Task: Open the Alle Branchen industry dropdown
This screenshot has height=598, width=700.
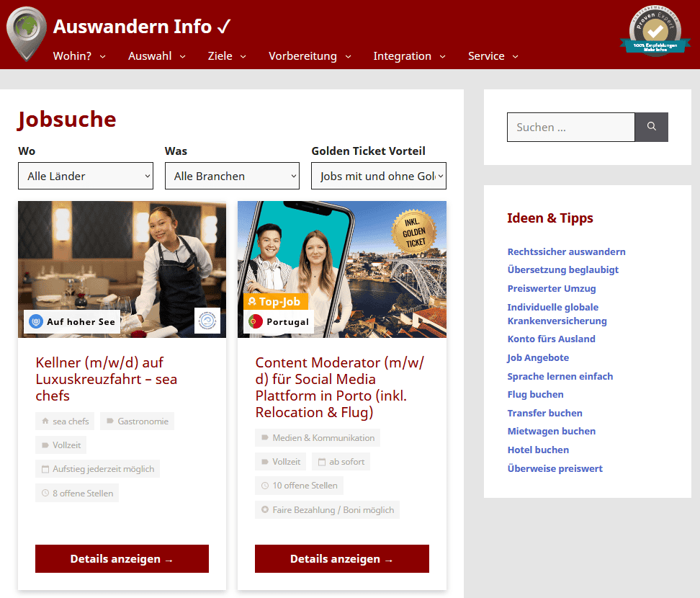Action: coord(232,176)
